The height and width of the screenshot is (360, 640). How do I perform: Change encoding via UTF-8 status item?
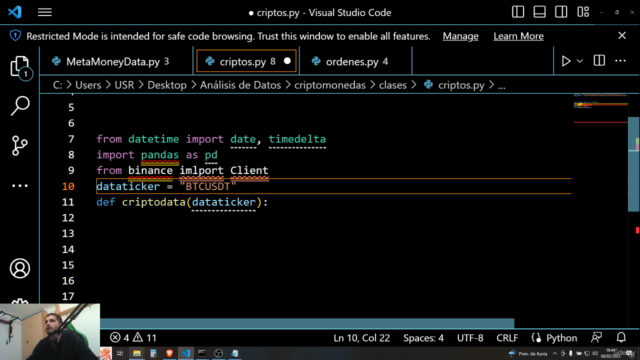470,338
